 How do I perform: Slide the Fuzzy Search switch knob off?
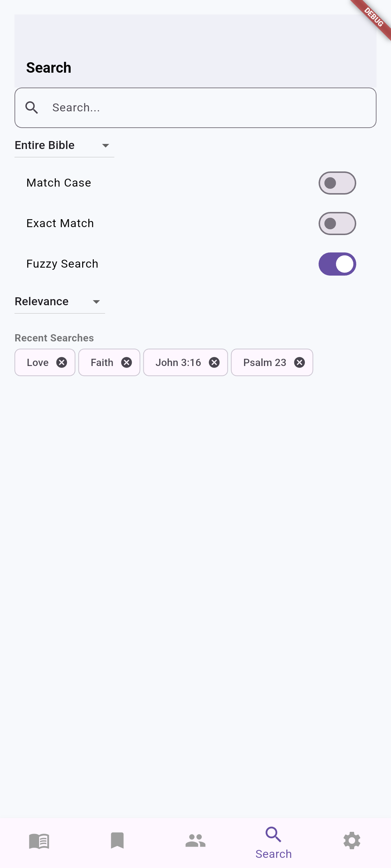point(342,264)
